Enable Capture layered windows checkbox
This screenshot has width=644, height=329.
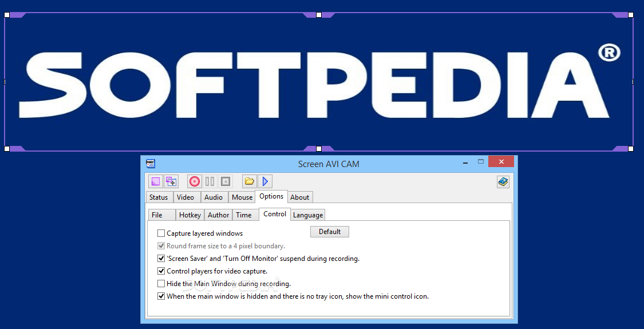click(x=161, y=233)
